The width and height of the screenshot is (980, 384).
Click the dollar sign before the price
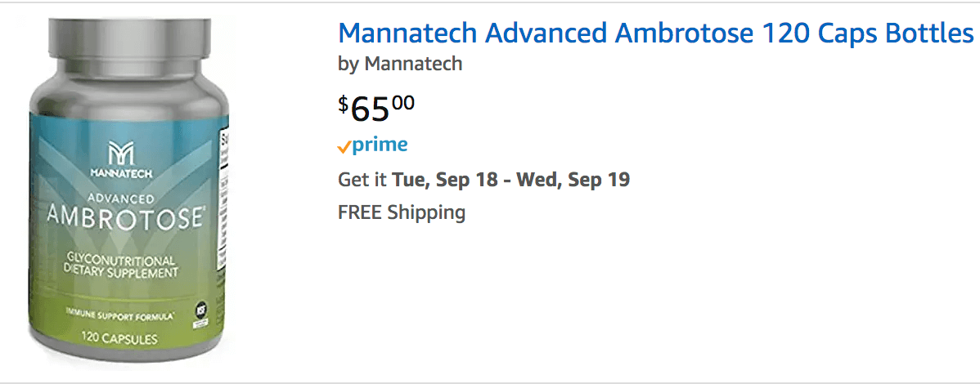pos(343,104)
